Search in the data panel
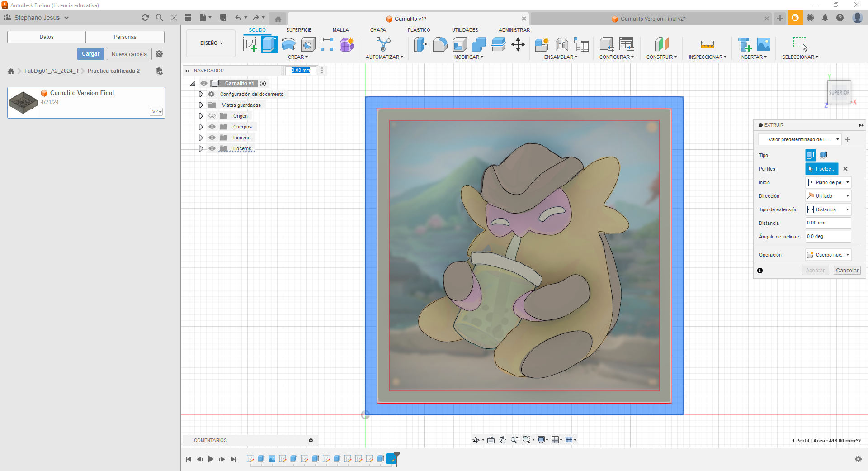 159,18
